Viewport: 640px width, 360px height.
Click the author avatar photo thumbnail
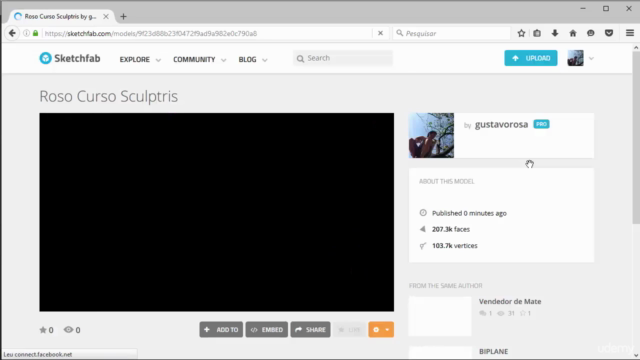tap(431, 136)
